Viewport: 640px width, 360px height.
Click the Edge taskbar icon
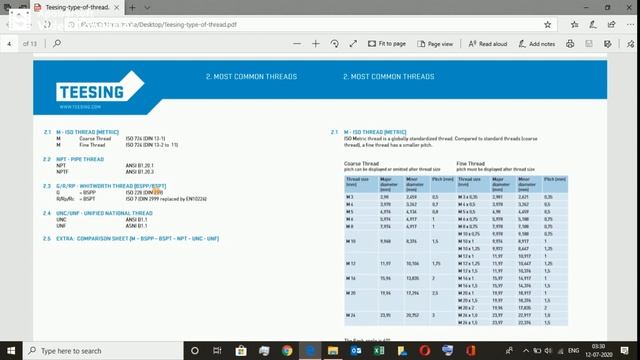(x=310, y=351)
